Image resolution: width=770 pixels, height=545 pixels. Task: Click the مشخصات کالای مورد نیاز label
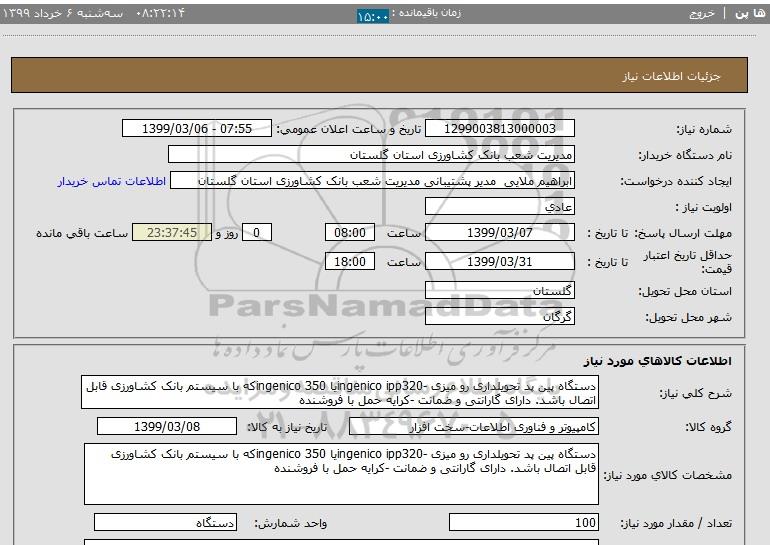[668, 475]
